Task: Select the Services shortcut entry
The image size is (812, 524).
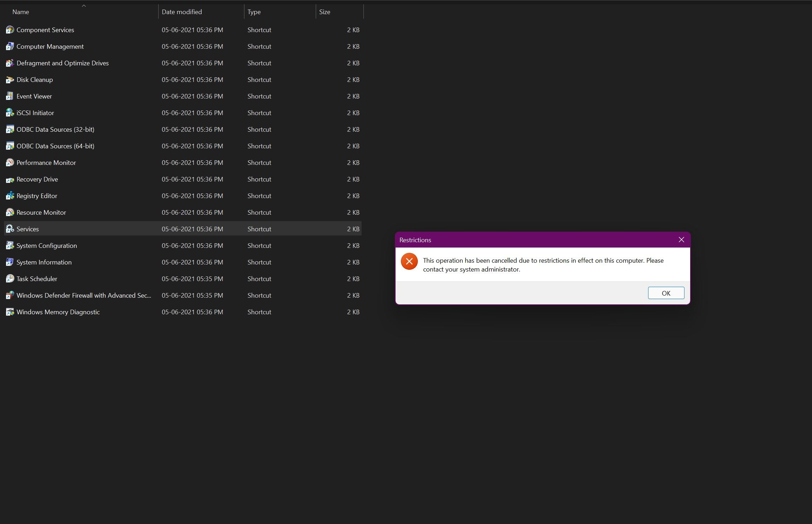Action: point(27,228)
